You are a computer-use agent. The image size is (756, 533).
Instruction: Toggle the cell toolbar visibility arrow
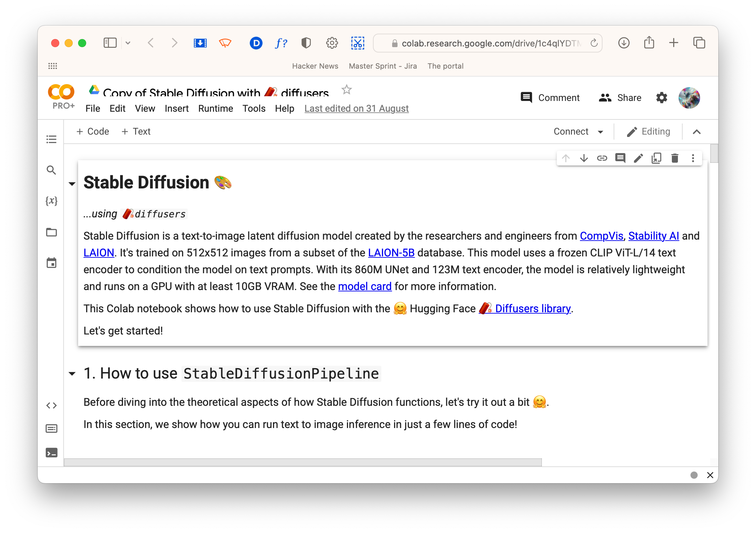[696, 132]
